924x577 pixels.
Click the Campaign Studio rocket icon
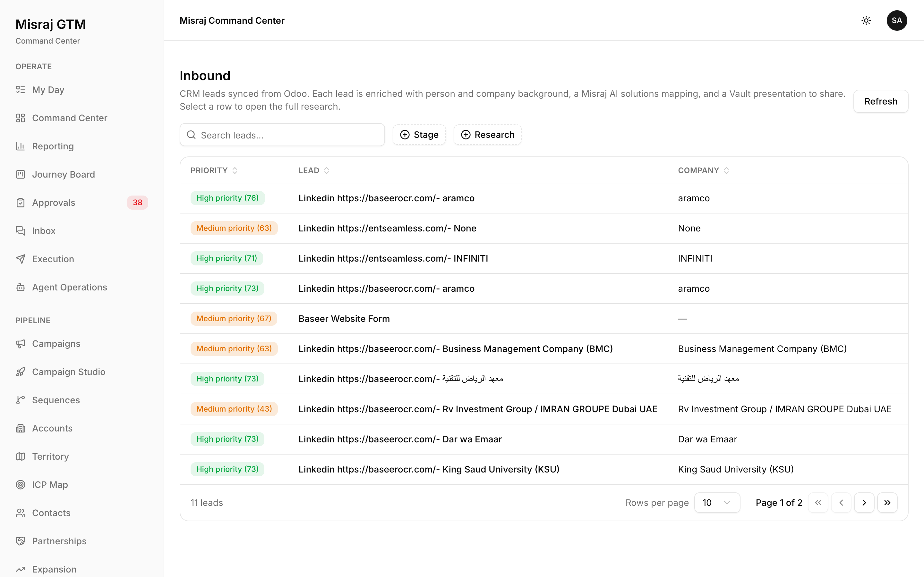[21, 372]
